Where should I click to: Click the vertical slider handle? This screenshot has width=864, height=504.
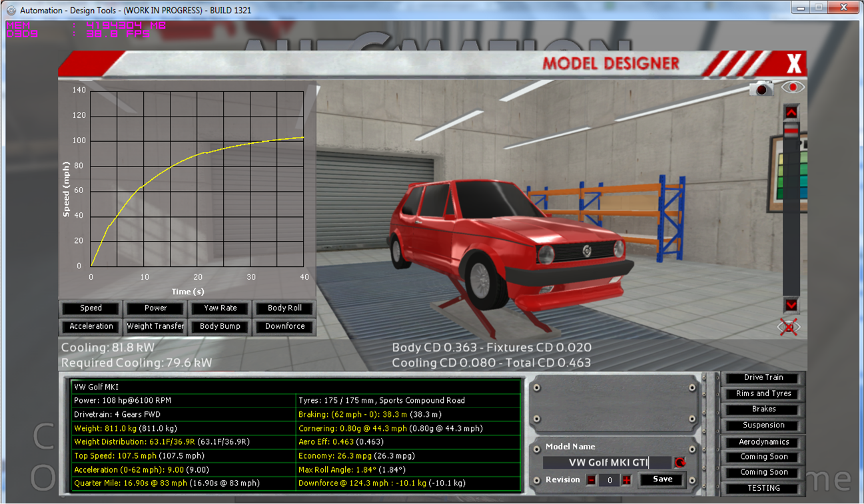(791, 132)
